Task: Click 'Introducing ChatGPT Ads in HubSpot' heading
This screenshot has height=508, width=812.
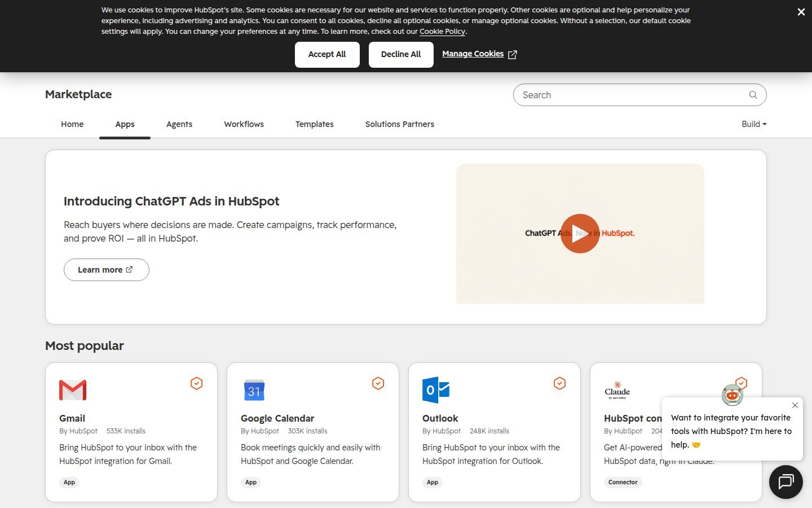Action: coord(171,202)
